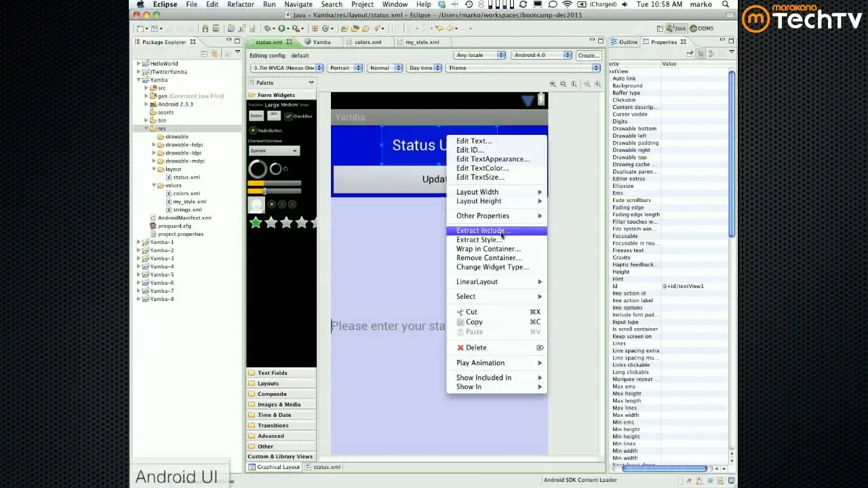Expand the Yamba-1 project node
868x488 pixels.
(x=139, y=242)
